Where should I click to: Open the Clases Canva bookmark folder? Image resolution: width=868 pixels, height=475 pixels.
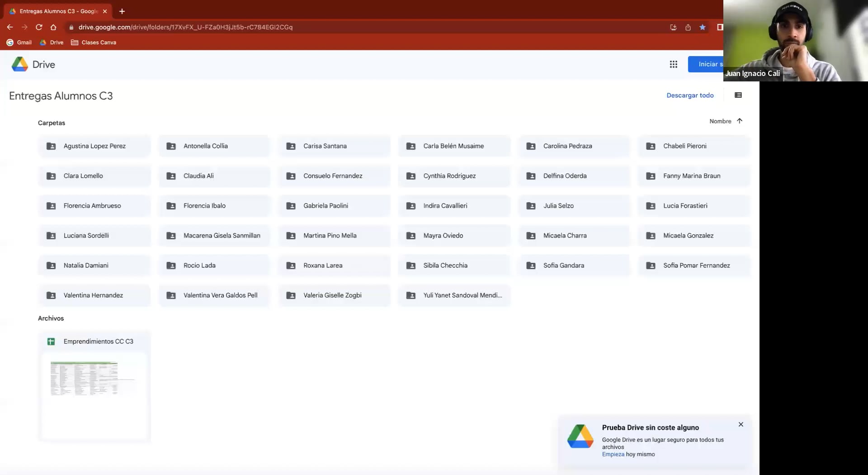pyautogui.click(x=94, y=42)
